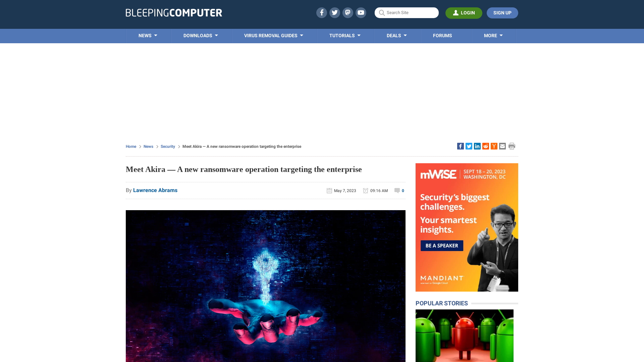Click the LinkedIn share icon

click(477, 146)
